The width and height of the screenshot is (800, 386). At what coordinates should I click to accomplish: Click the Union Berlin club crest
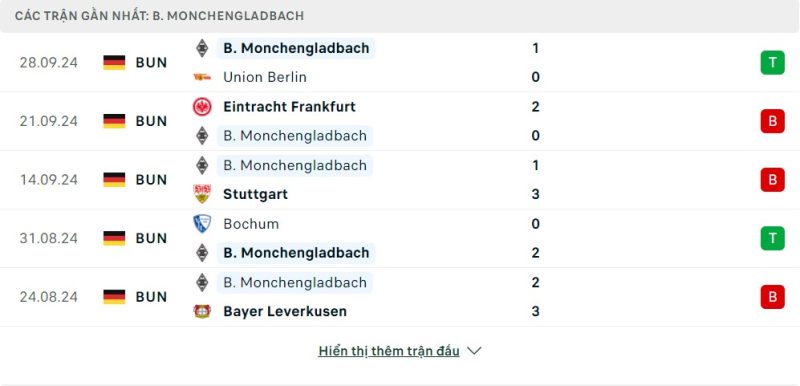click(202, 77)
